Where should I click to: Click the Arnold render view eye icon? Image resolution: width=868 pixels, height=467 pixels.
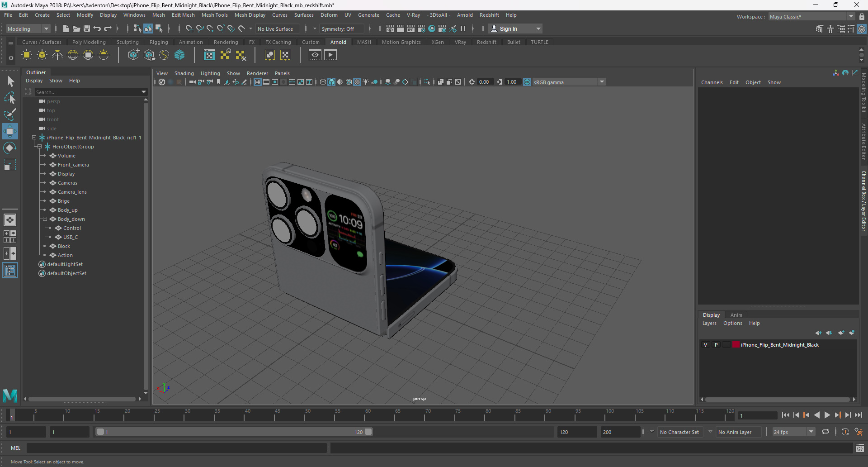click(315, 55)
